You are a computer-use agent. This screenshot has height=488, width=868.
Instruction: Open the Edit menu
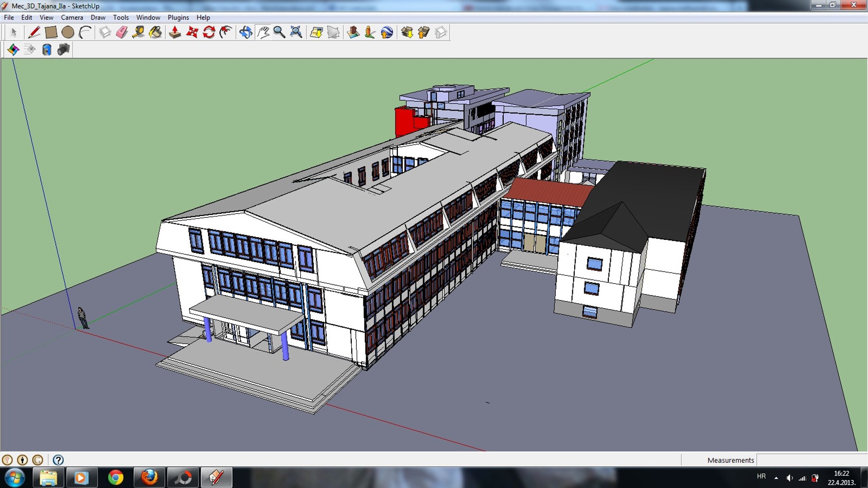click(x=27, y=18)
